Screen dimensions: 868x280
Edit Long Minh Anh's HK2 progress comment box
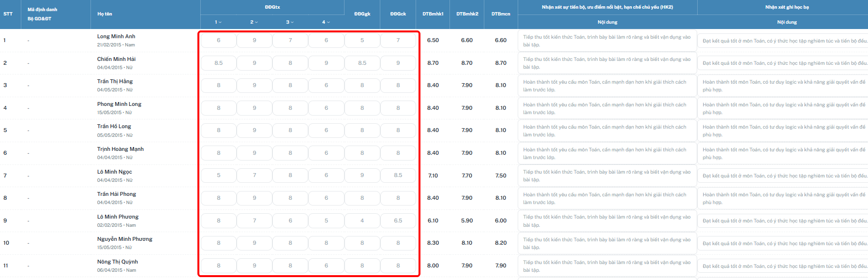[607, 41]
